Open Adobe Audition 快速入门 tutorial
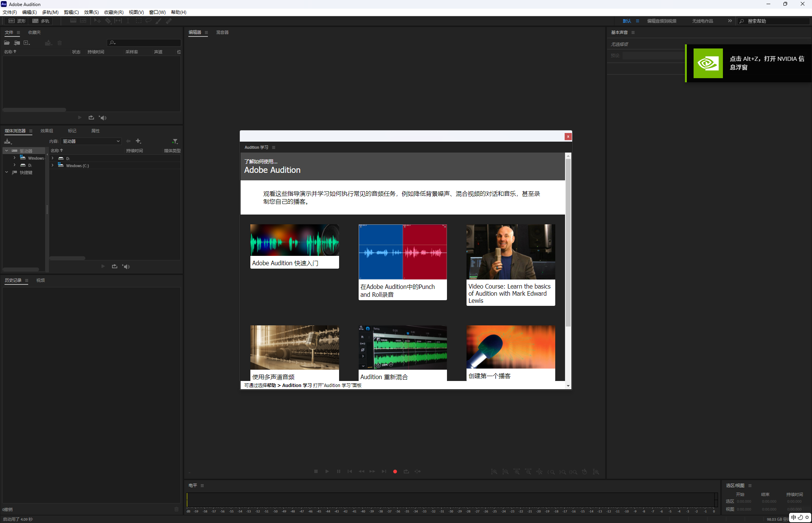This screenshot has width=812, height=523. click(x=295, y=246)
